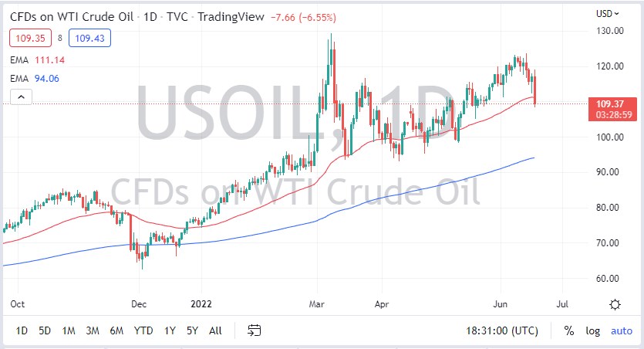Toggle auto scale mode
644x349 pixels.
point(621,330)
